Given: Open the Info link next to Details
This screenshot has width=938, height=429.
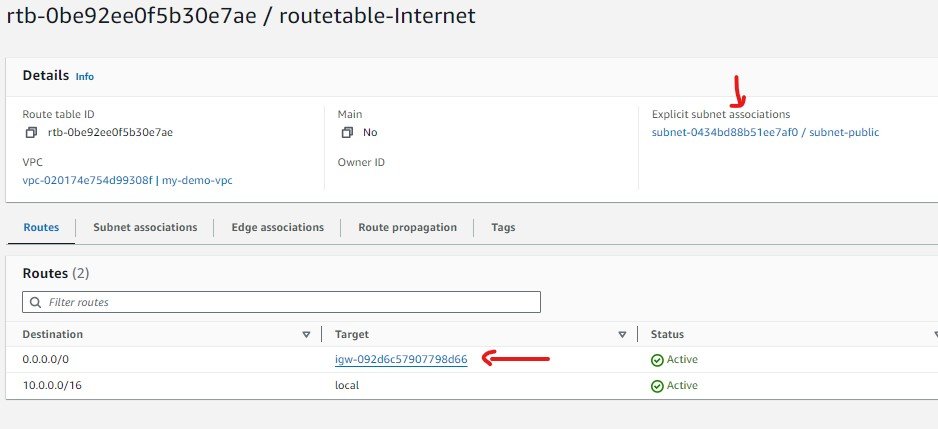Looking at the screenshot, I should tap(85, 76).
